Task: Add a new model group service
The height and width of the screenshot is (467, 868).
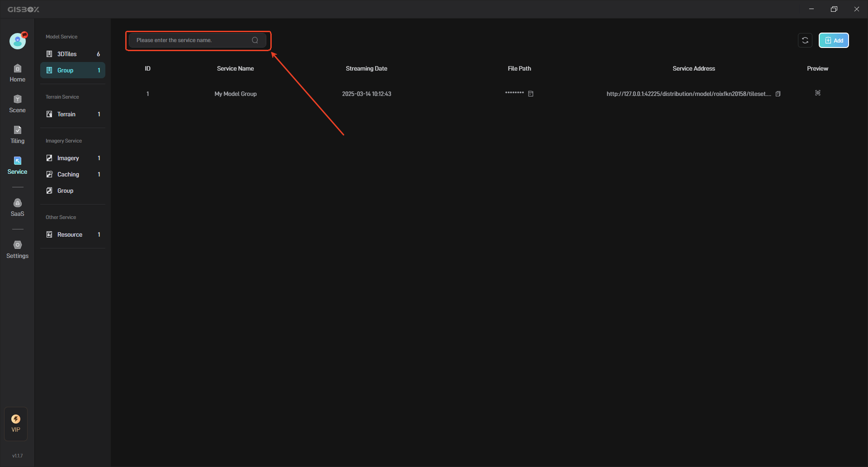Action: click(x=834, y=40)
